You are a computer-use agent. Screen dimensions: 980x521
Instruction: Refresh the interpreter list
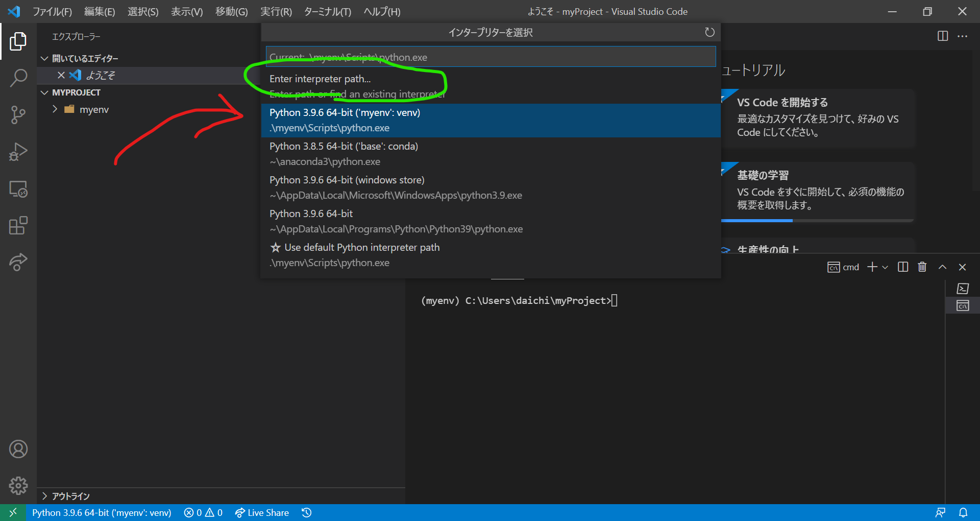[x=709, y=32]
